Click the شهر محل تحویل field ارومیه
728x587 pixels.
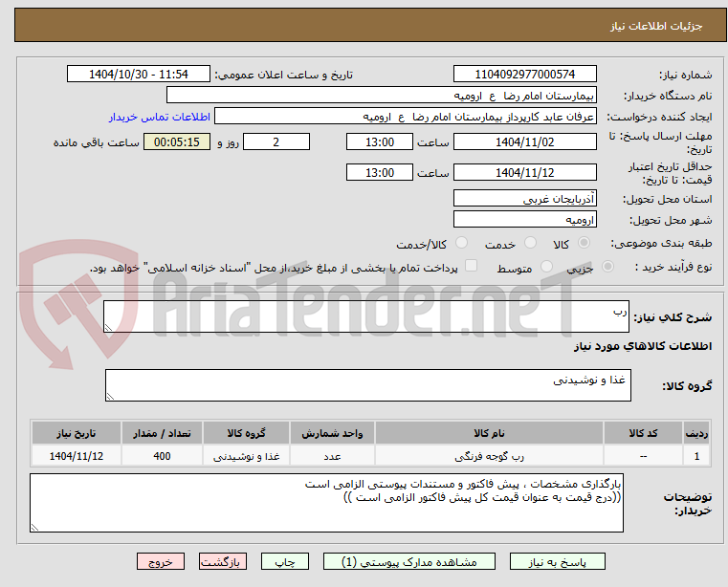pos(524,220)
